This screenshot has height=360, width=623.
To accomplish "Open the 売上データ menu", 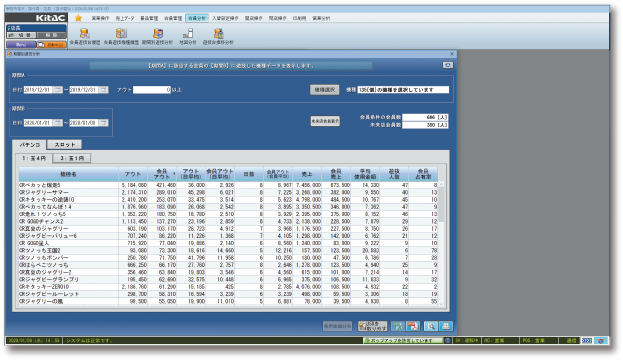I will [125, 18].
